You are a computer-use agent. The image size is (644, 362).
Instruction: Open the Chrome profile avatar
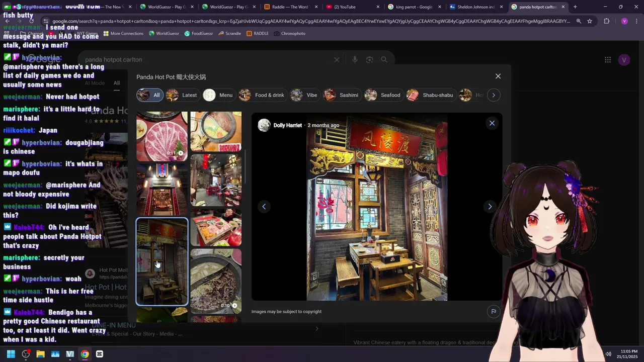pos(624,21)
